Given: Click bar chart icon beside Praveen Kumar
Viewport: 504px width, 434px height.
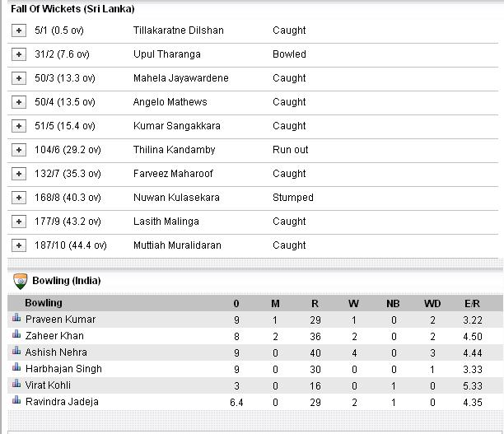Looking at the screenshot, I should (x=16, y=318).
